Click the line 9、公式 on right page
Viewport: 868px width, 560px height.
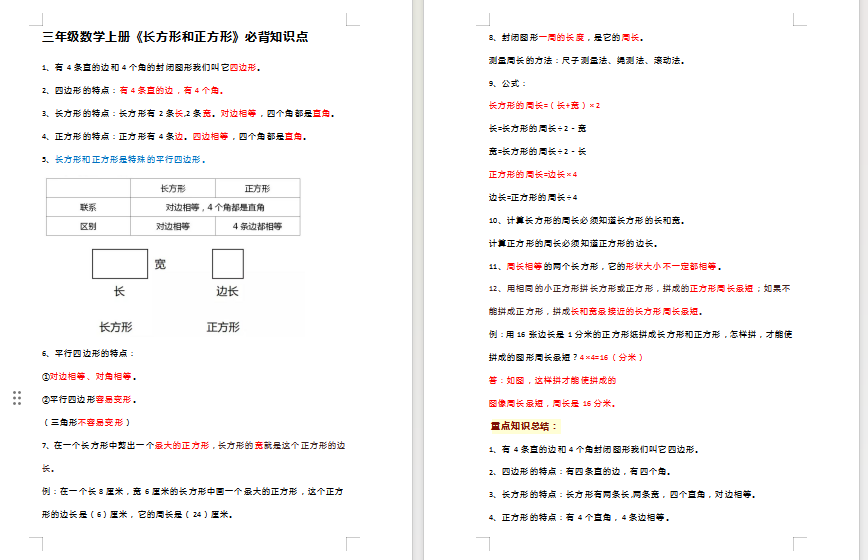pyautogui.click(x=507, y=83)
